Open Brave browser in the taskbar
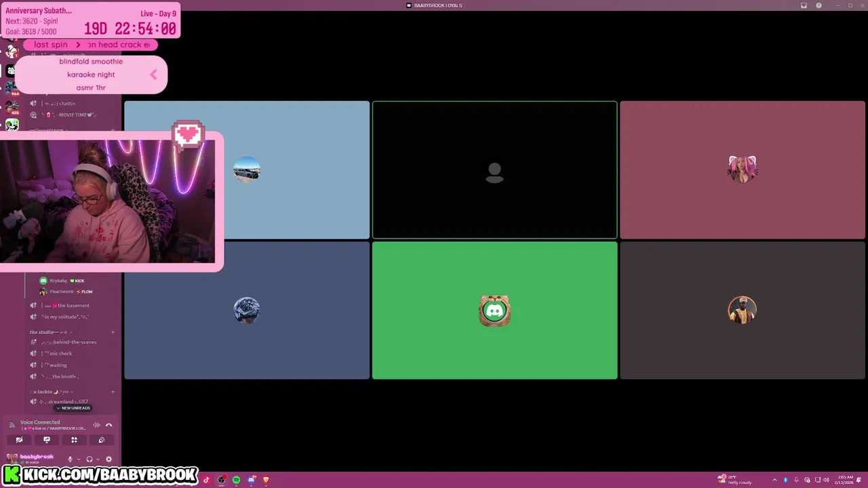 (266, 480)
